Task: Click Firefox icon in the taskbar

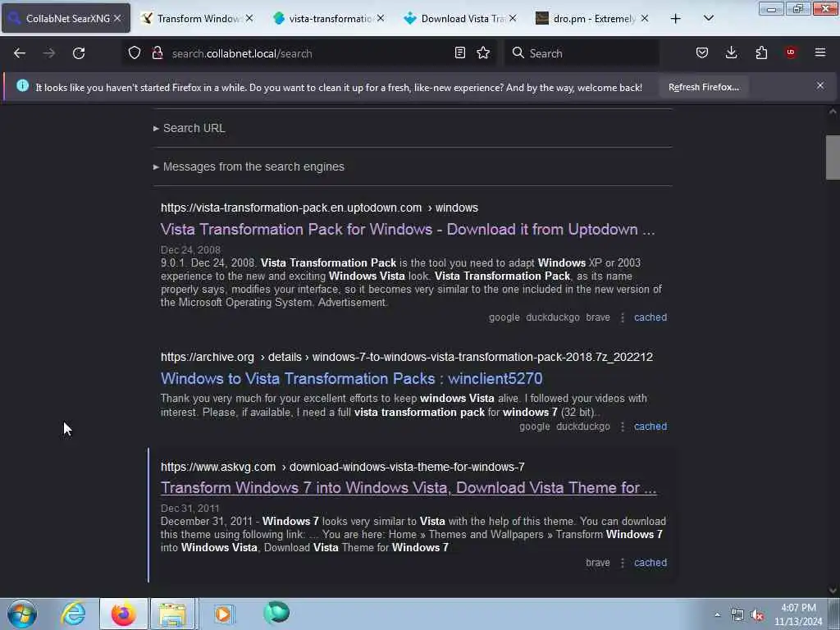Action: (x=123, y=614)
